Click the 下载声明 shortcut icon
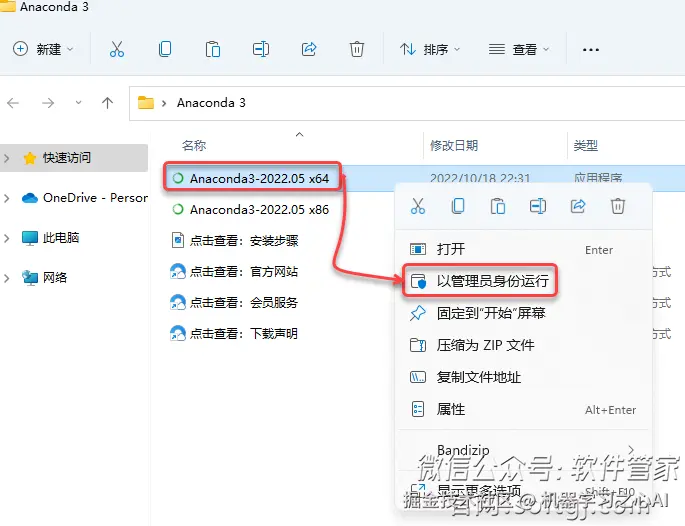Image resolution: width=685 pixels, height=526 pixels. (x=178, y=333)
